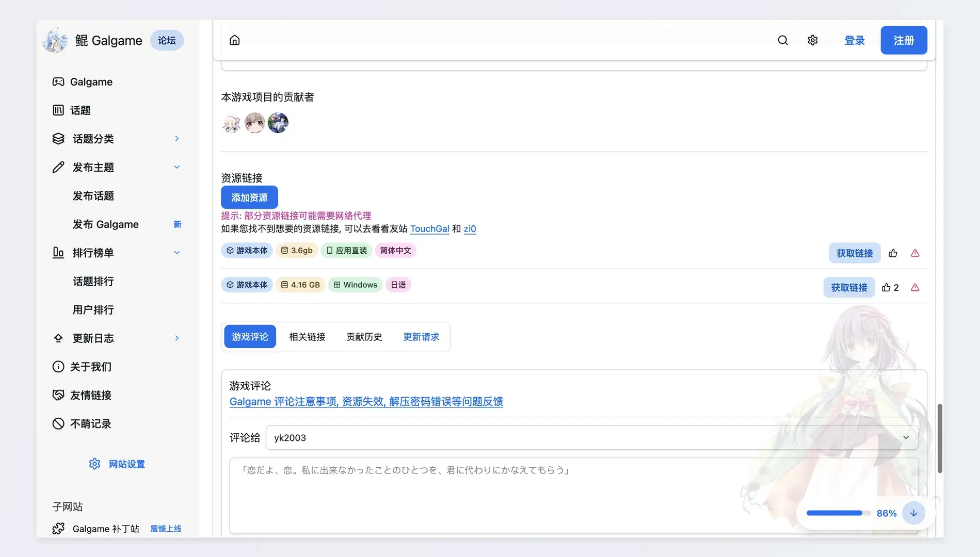The width and height of the screenshot is (980, 557).
Task: Click the 震撼上线 label
Action: pos(166,529)
